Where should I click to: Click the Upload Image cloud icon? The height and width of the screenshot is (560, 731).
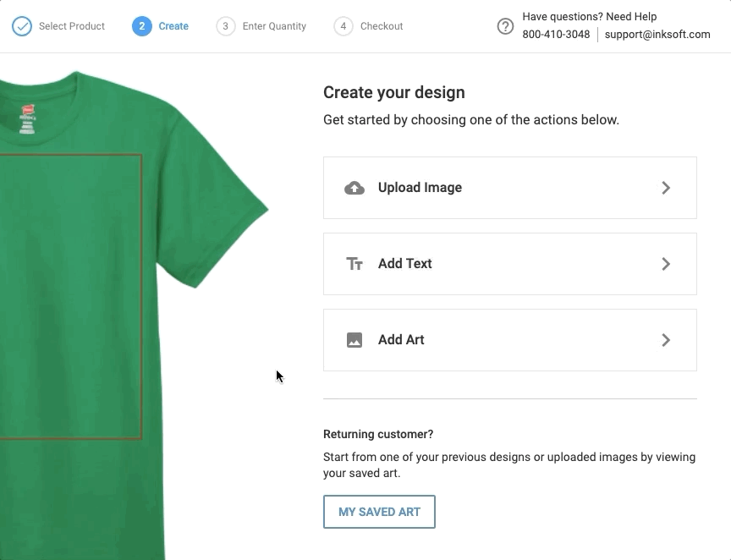point(355,187)
